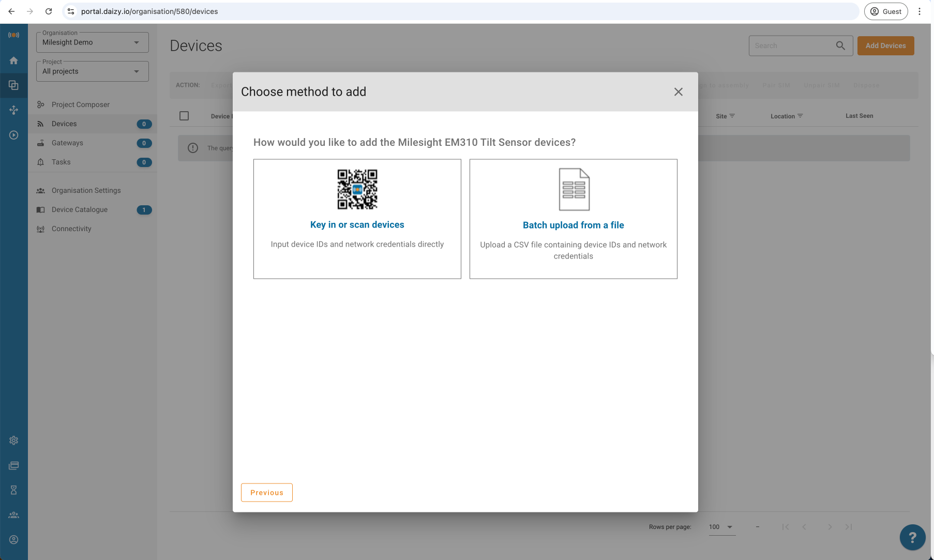Open the Location column filter
This screenshot has height=560, width=934.
tap(800, 116)
